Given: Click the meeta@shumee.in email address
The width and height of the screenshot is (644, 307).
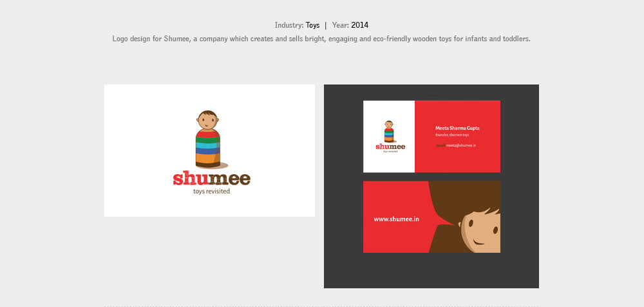Looking at the screenshot, I should [x=460, y=146].
